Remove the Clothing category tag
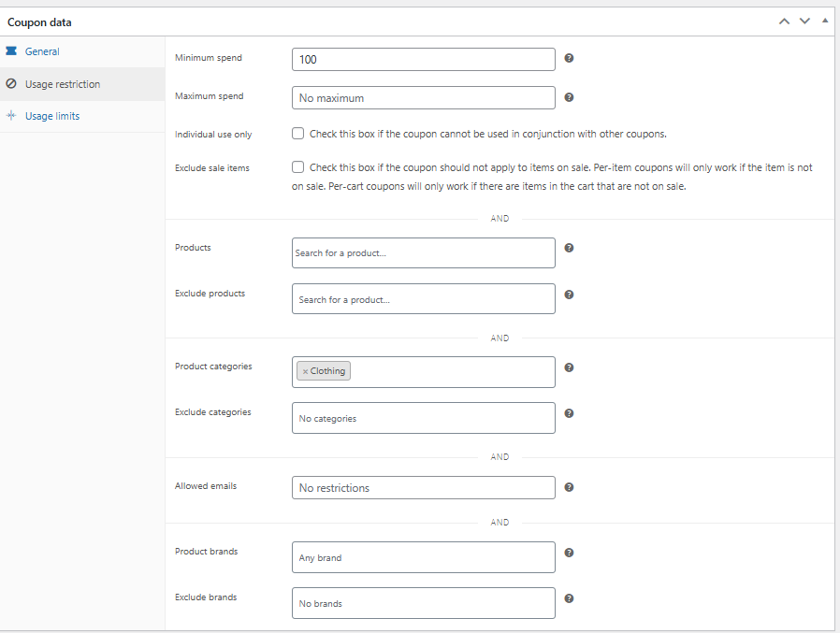840x633 pixels. click(x=305, y=371)
